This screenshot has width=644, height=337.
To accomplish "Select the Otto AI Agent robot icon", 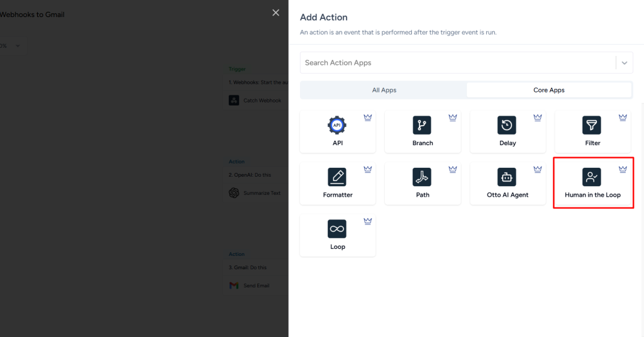I will (507, 177).
